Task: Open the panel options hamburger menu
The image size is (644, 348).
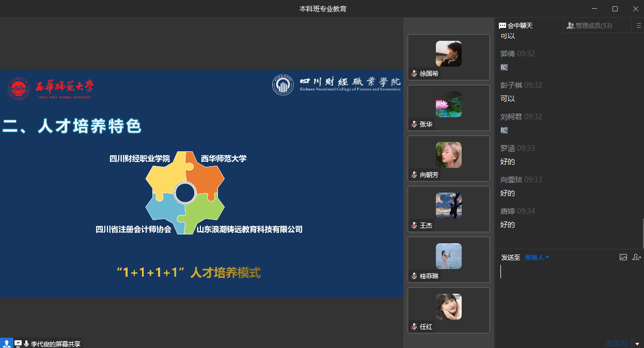Action: tap(639, 25)
